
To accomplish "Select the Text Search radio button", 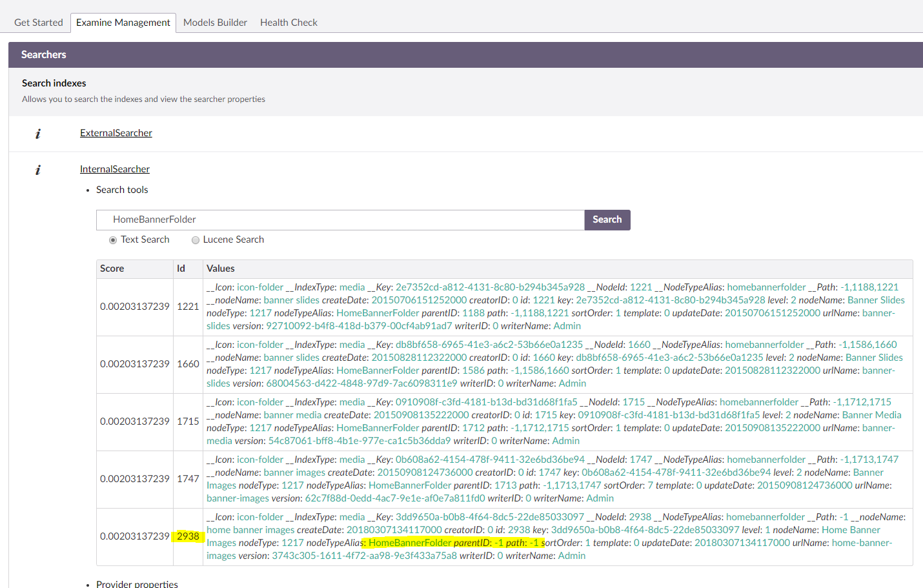I will (113, 240).
